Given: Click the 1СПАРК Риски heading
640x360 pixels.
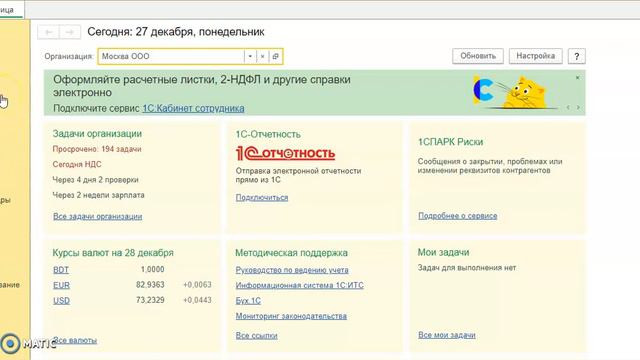Looking at the screenshot, I should click(450, 142).
